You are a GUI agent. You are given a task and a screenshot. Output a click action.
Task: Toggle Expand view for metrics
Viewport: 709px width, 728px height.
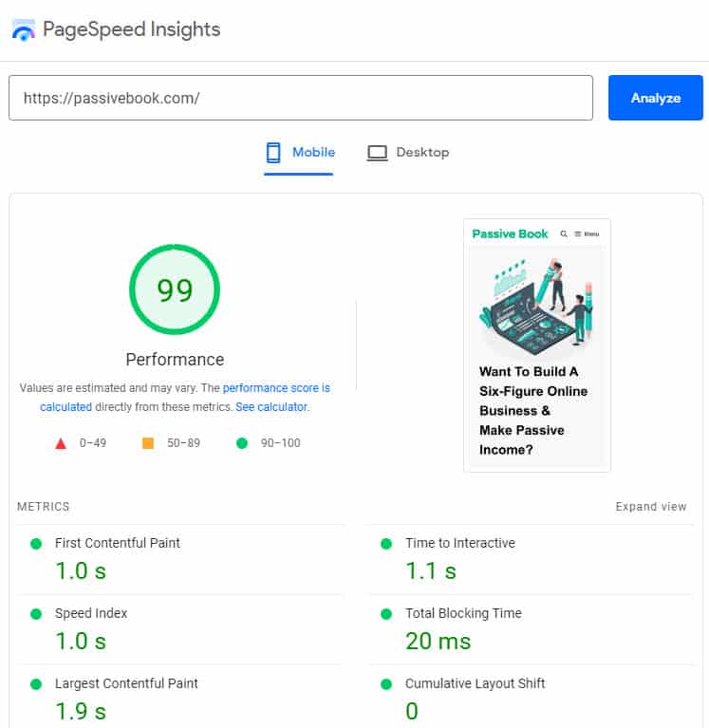pos(650,507)
